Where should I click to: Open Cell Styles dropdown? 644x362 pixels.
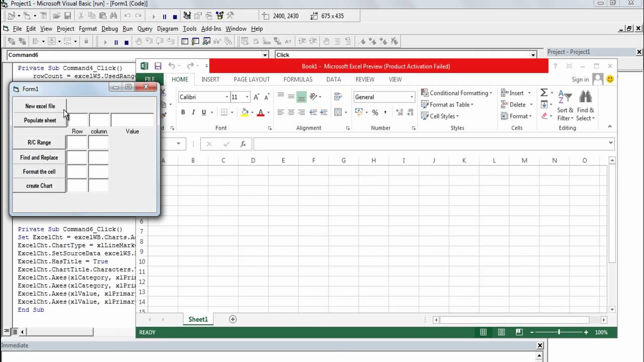[x=440, y=116]
